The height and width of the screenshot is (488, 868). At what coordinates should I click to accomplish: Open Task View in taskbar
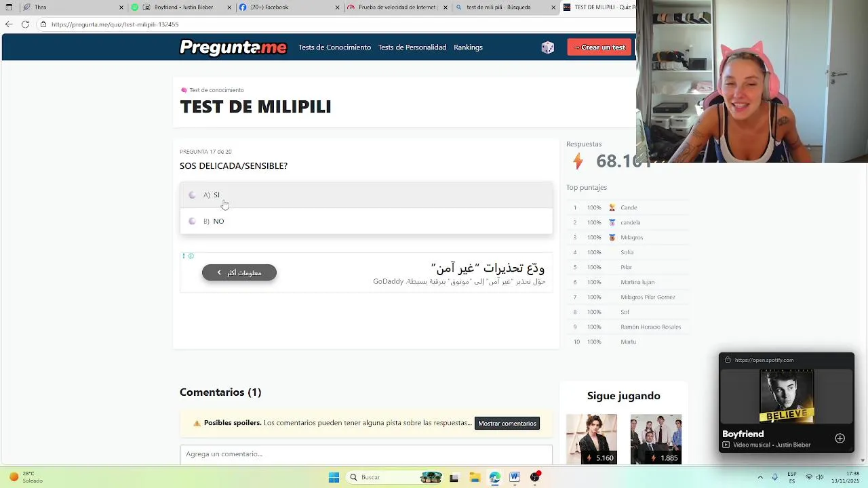[454, 477]
